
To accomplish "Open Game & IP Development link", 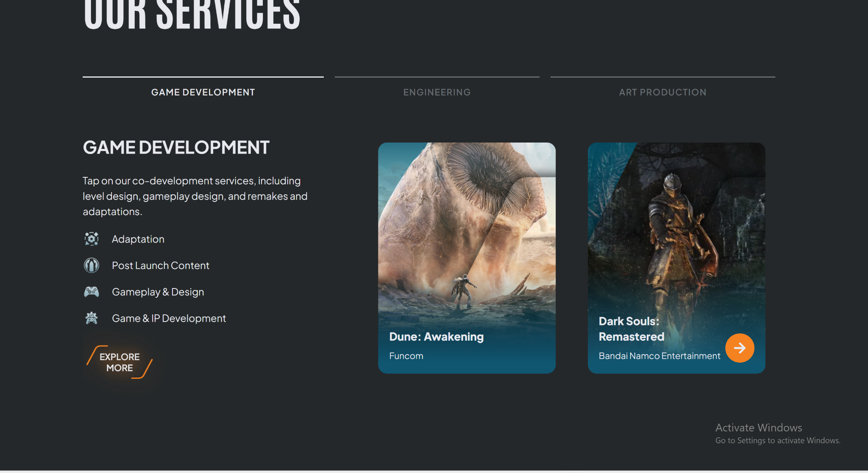I will 169,318.
